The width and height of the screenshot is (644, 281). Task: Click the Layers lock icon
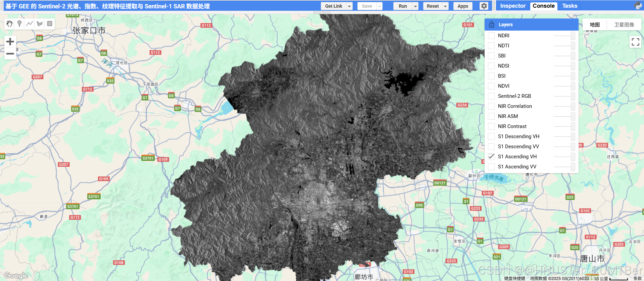492,25
